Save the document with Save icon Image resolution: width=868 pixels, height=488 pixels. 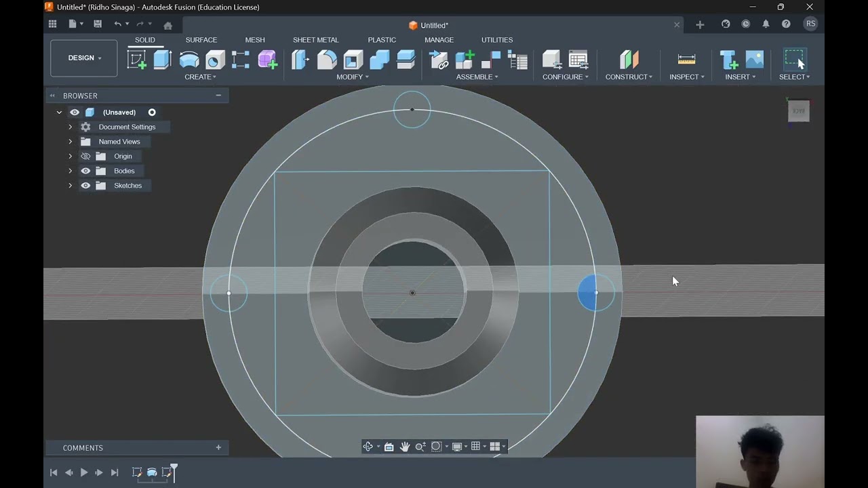(x=98, y=24)
